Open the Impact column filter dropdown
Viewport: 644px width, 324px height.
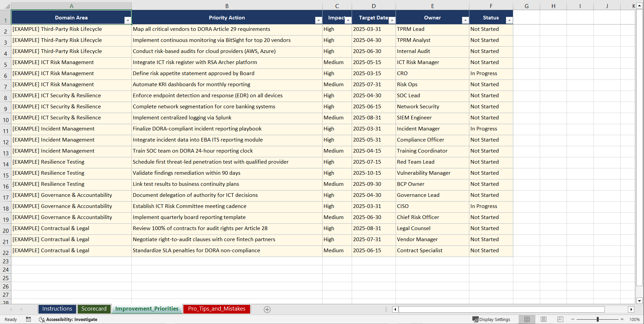pos(348,20)
